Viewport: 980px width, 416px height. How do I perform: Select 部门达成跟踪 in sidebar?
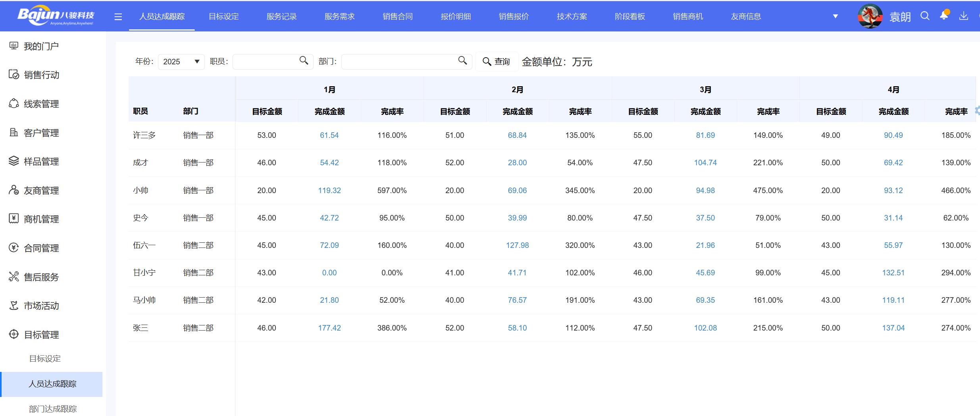[52, 408]
